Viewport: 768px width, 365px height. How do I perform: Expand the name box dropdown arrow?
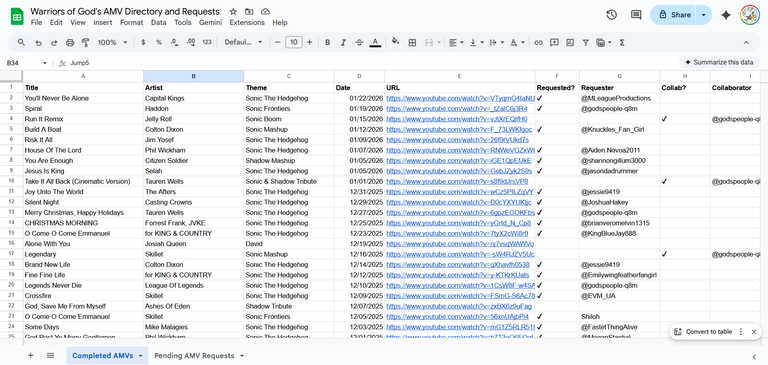pyautogui.click(x=45, y=63)
